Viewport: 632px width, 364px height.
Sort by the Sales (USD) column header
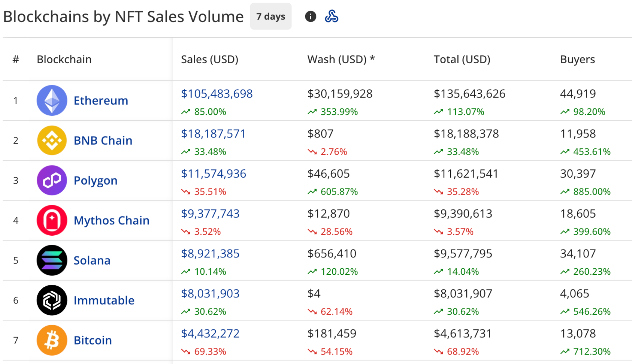[209, 60]
